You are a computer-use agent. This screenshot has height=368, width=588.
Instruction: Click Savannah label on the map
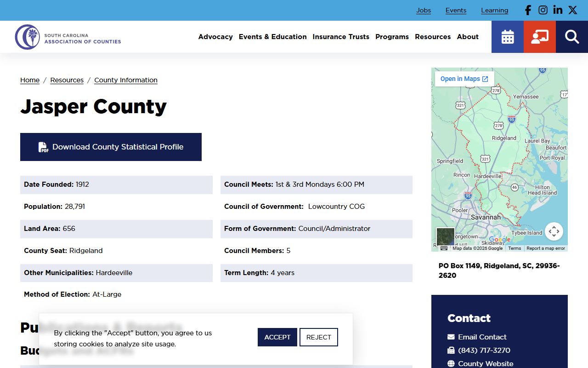coord(486,217)
